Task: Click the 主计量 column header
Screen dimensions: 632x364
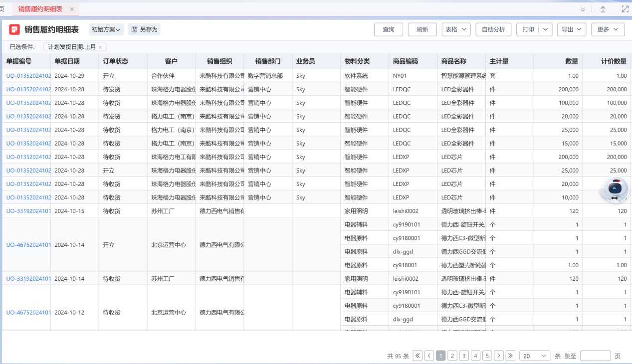Action: coord(510,61)
